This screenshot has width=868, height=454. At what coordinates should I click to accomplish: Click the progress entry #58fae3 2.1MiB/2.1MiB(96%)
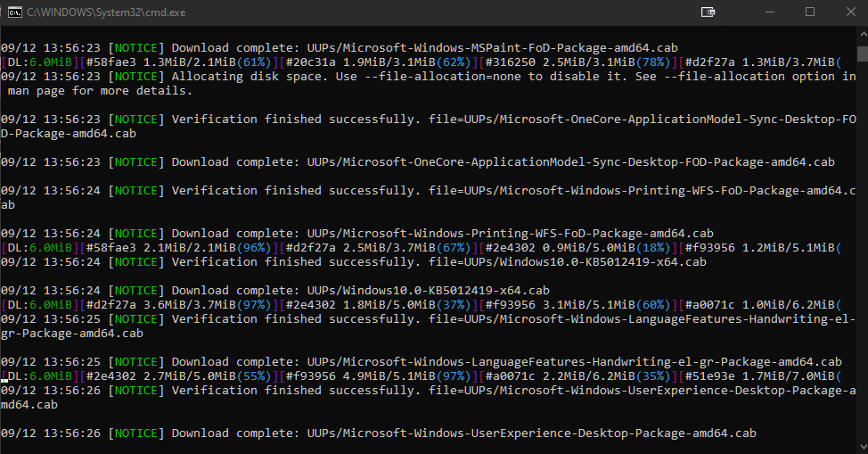click(179, 248)
